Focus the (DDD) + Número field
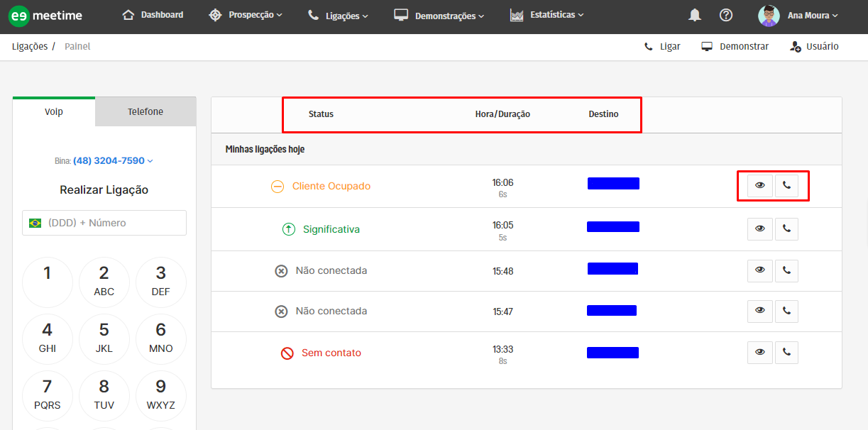The image size is (868, 430). [x=104, y=223]
